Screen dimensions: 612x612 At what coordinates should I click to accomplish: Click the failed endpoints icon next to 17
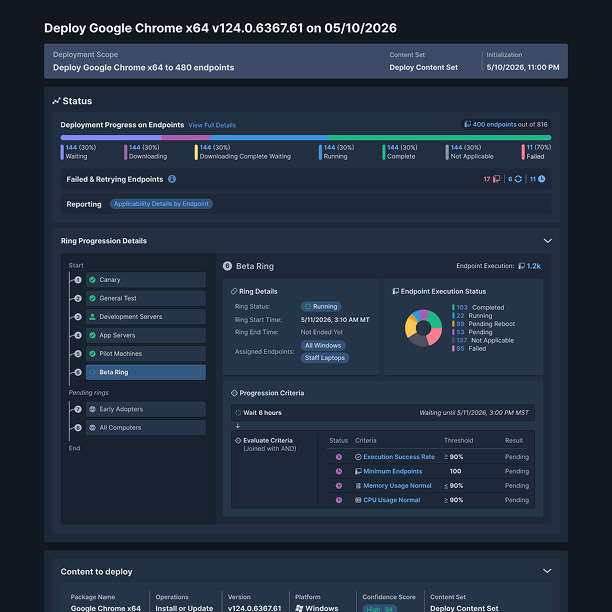pos(496,179)
